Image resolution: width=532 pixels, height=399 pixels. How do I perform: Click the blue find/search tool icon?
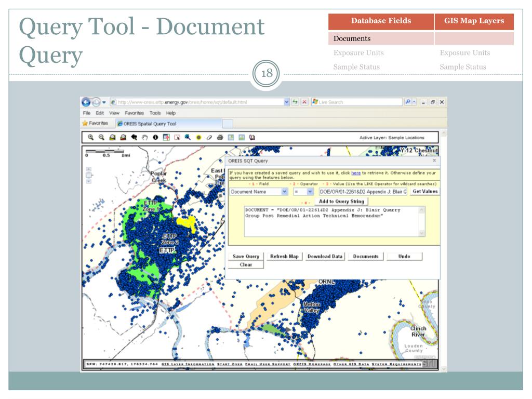pos(188,137)
